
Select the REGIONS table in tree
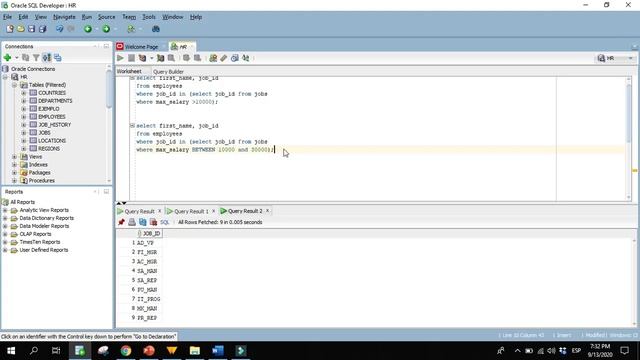(x=49, y=149)
